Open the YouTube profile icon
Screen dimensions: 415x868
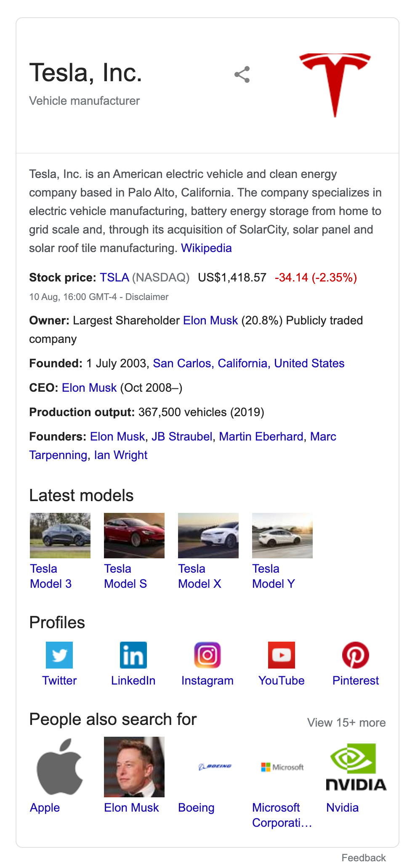tap(282, 655)
